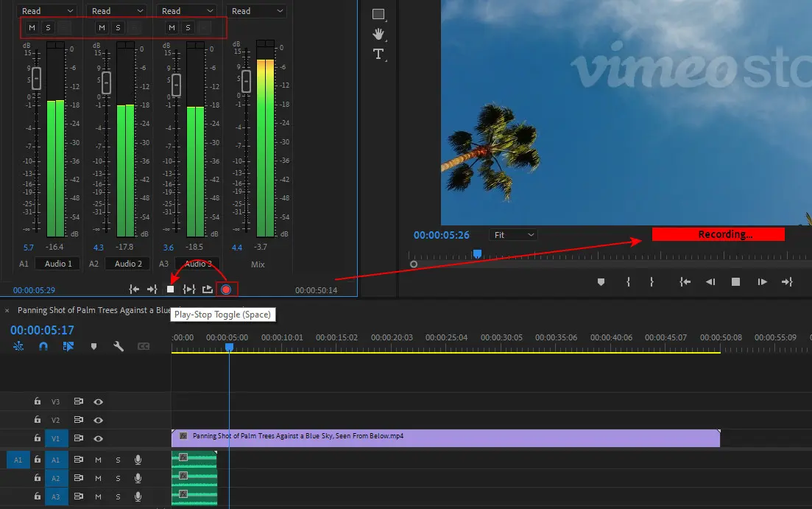The image size is (812, 509).
Task: Enable voice-over record mic on track A2
Action: [x=138, y=478]
